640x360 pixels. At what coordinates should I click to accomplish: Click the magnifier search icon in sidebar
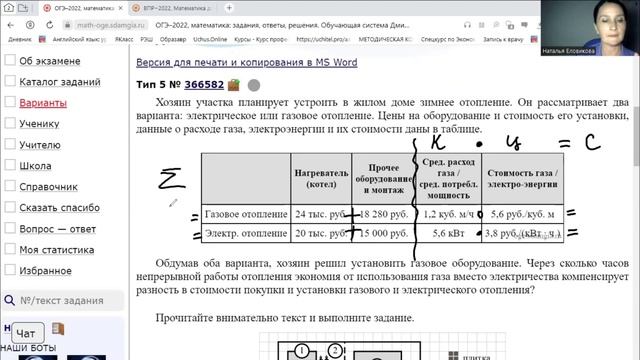[x=9, y=300]
